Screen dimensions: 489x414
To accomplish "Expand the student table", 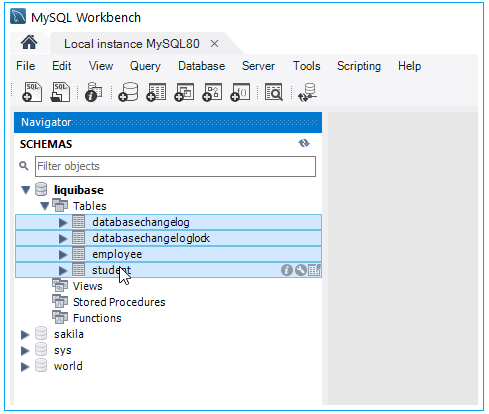I will 63,270.
